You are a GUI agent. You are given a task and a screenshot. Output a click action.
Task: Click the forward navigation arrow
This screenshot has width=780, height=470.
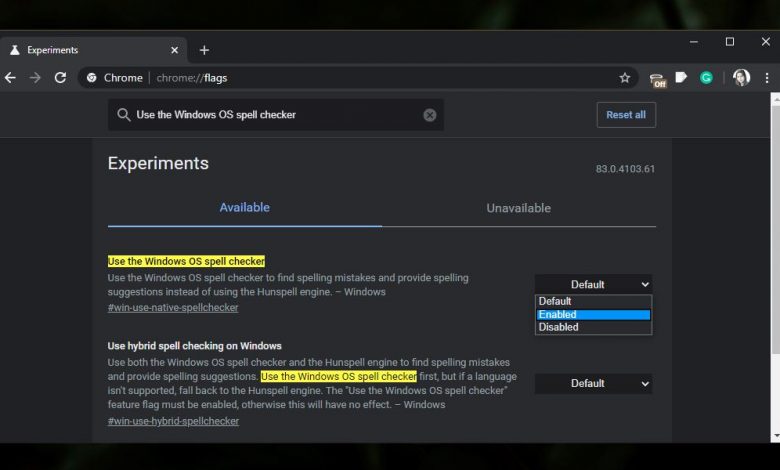pyautogui.click(x=35, y=78)
